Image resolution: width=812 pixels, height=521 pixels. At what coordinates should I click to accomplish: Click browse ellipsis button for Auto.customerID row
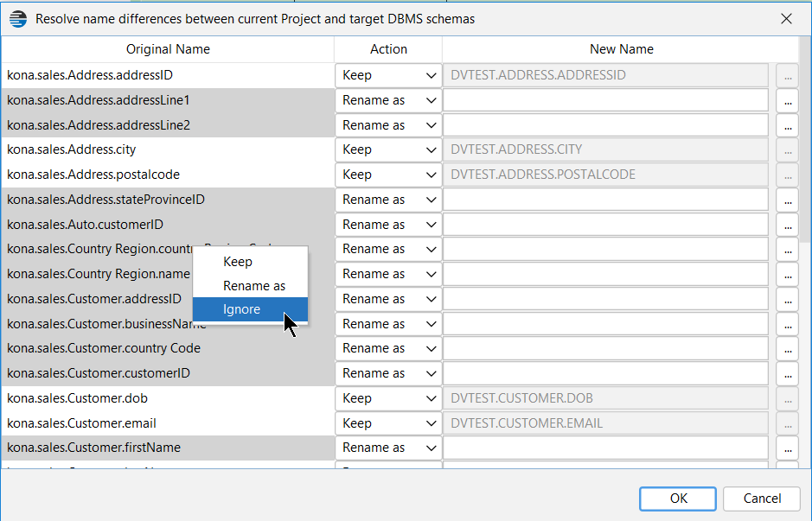click(788, 225)
